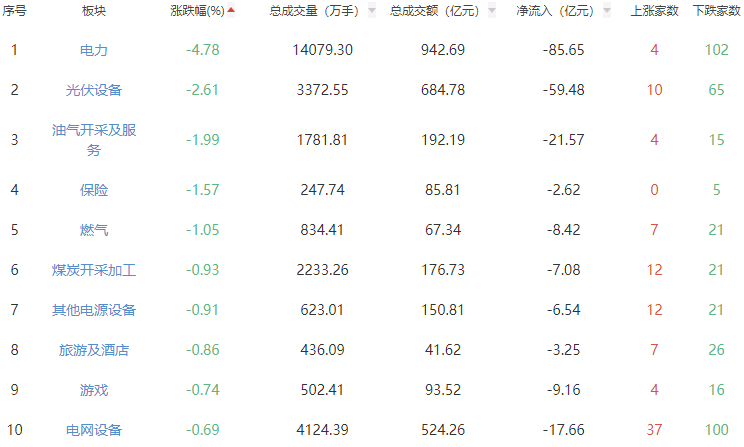Open the 其他电源设备 sector link
The image size is (744, 447).
(x=94, y=310)
